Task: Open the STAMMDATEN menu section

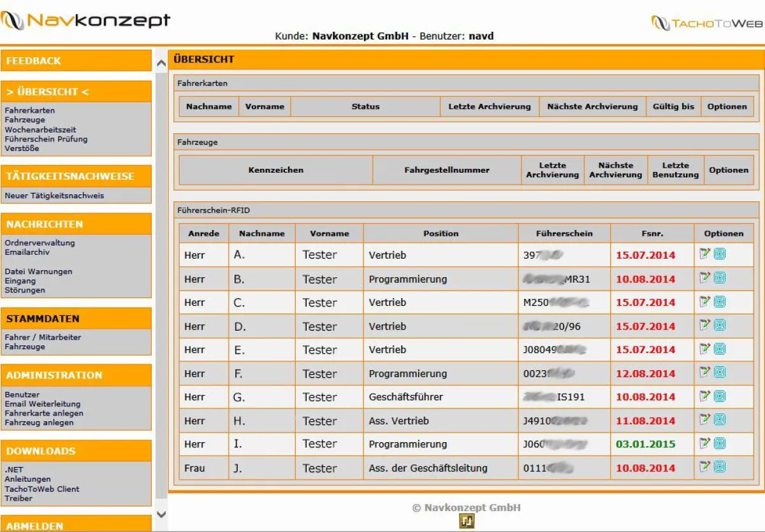Action: tap(41, 319)
